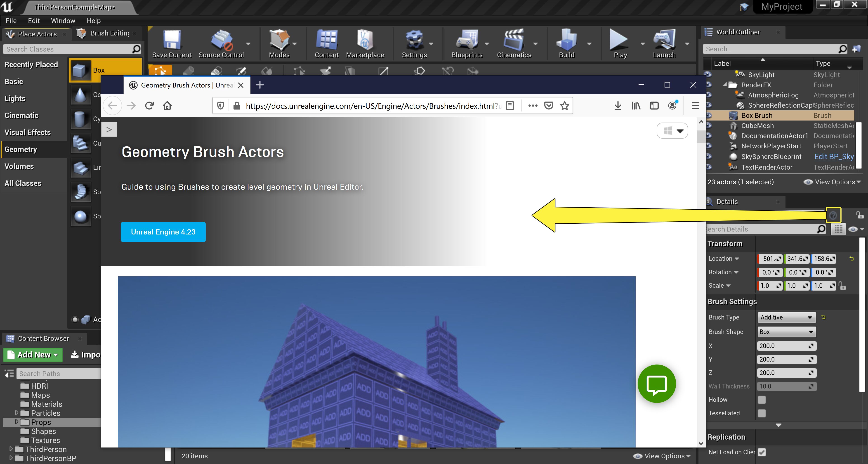Click the Add New button
868x464 pixels.
pyautogui.click(x=33, y=355)
